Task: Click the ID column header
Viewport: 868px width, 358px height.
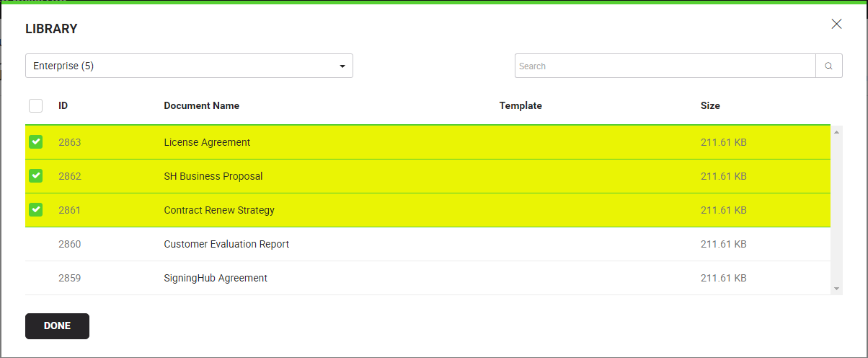Action: point(63,105)
